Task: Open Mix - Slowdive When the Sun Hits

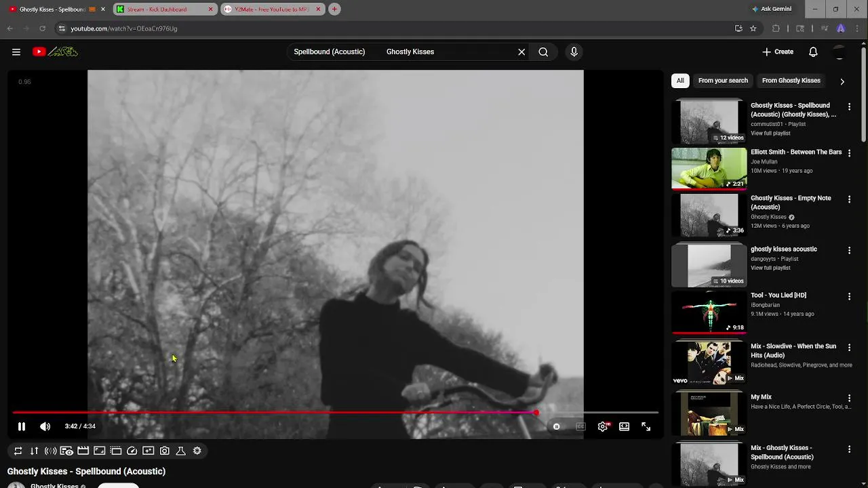Action: click(793, 350)
